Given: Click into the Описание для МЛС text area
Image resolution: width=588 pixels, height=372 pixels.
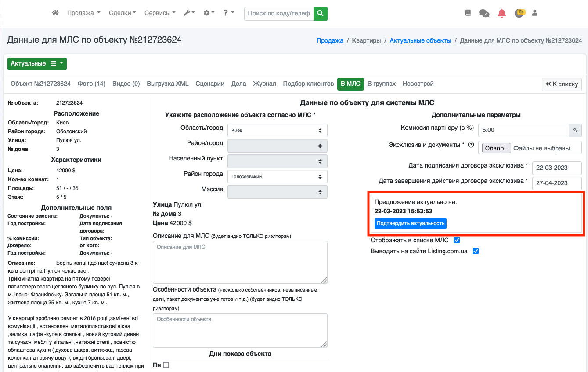Looking at the screenshot, I should (240, 262).
